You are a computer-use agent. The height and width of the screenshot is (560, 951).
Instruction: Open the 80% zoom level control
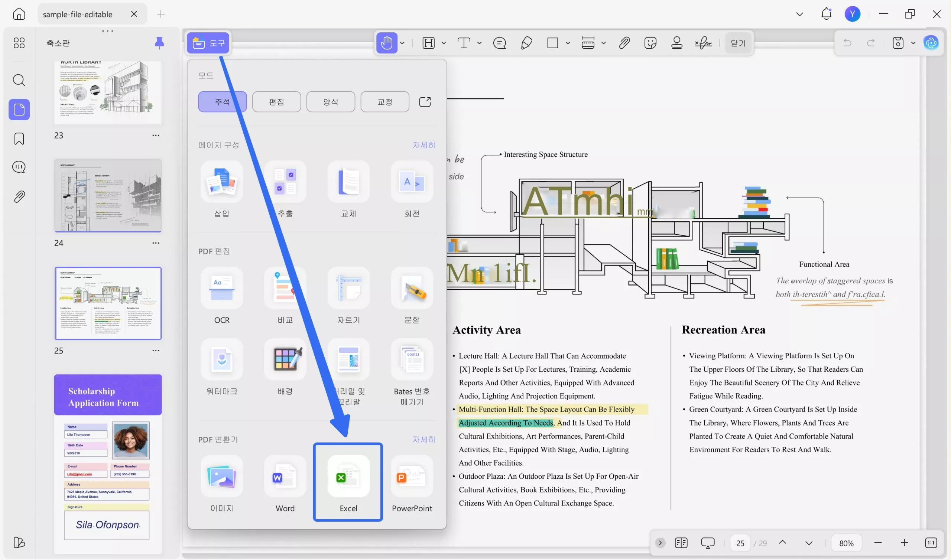click(x=846, y=543)
